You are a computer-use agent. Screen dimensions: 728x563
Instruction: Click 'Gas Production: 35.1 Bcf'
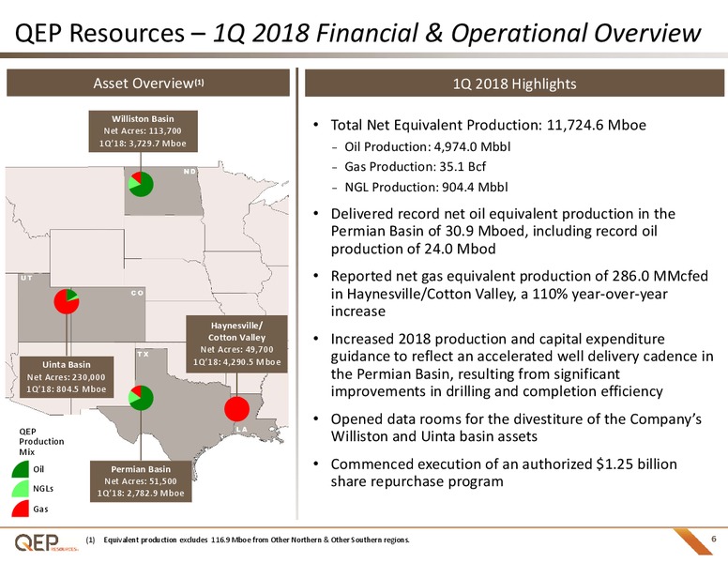click(x=415, y=167)
